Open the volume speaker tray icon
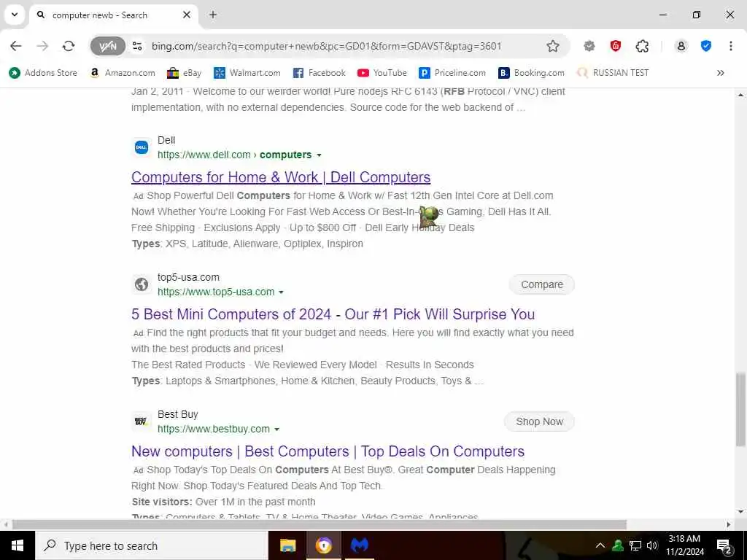Screen dimensions: 747x560 [652, 545]
